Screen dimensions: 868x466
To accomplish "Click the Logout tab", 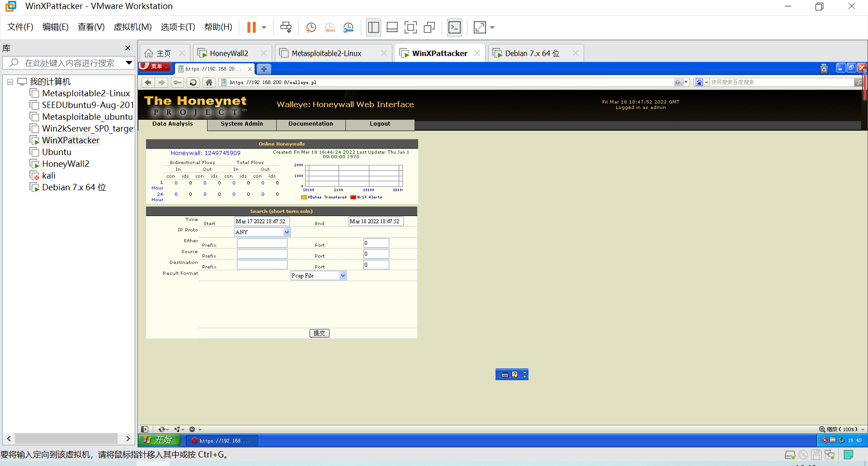I will (380, 124).
